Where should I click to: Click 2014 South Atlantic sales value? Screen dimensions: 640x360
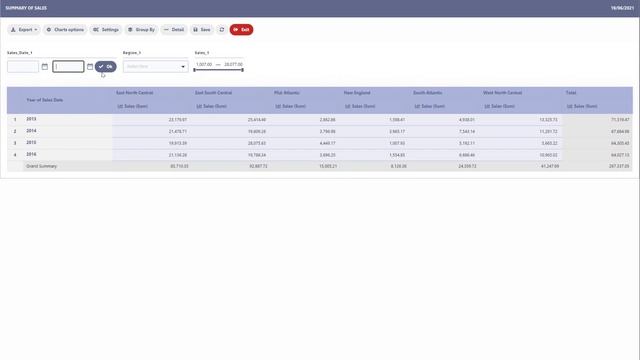click(x=467, y=132)
